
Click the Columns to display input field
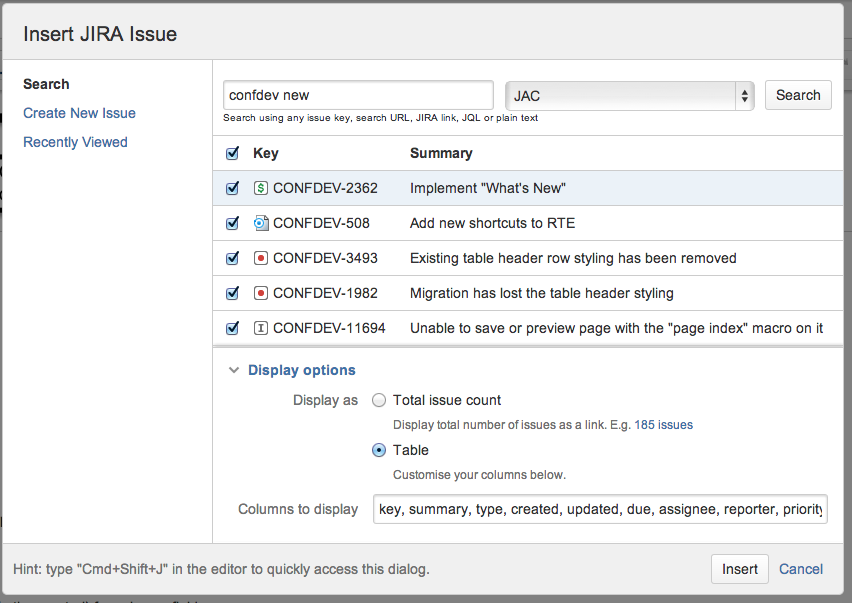600,508
